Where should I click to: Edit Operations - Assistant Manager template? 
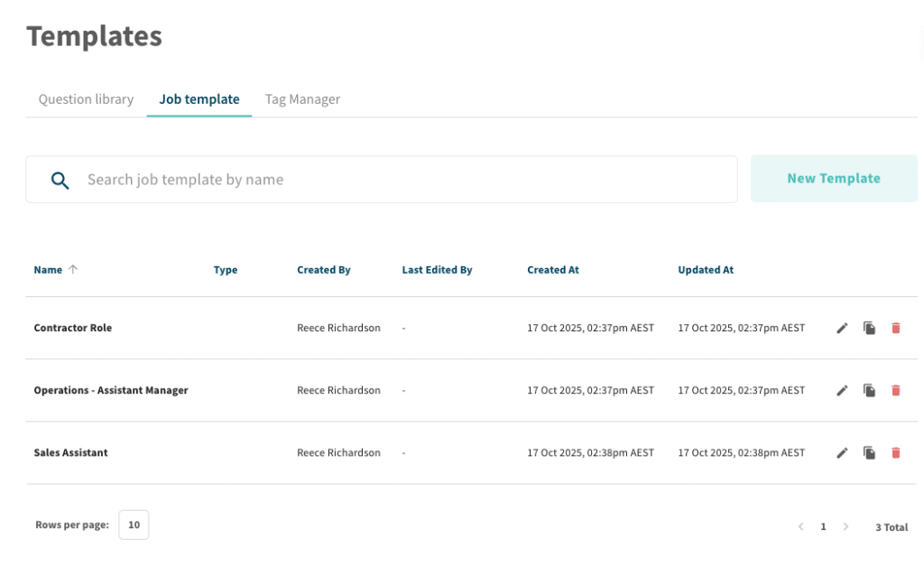(842, 390)
